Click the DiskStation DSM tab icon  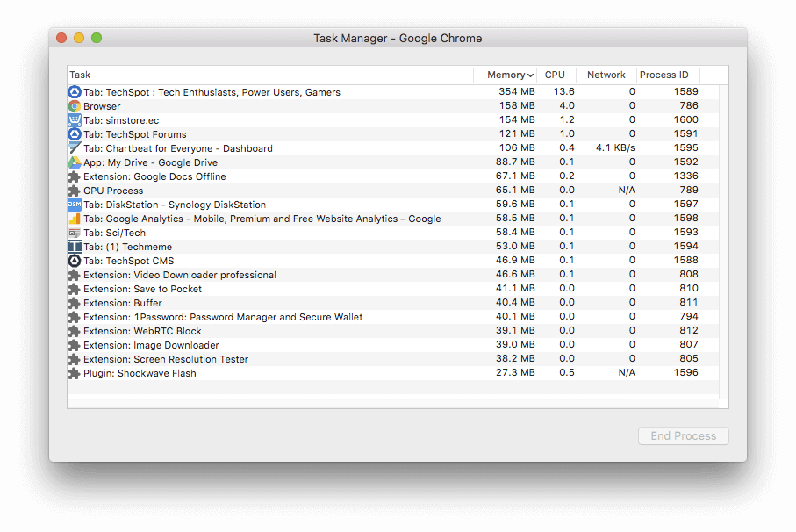tap(75, 205)
